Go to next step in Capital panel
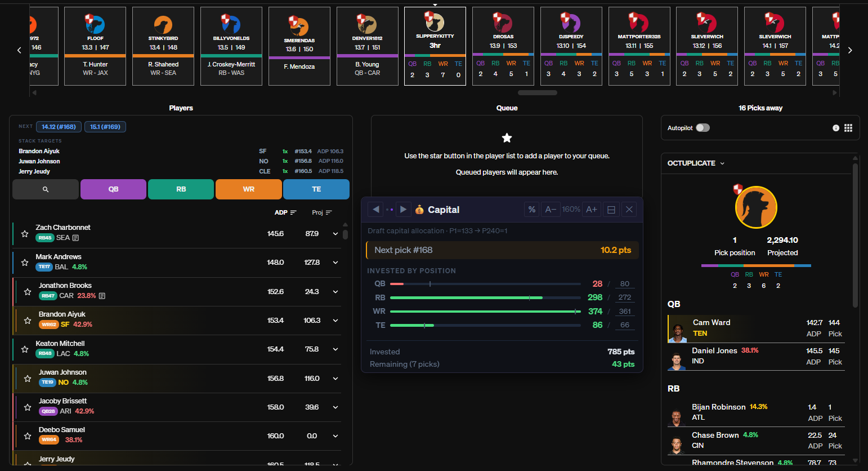 [403, 209]
